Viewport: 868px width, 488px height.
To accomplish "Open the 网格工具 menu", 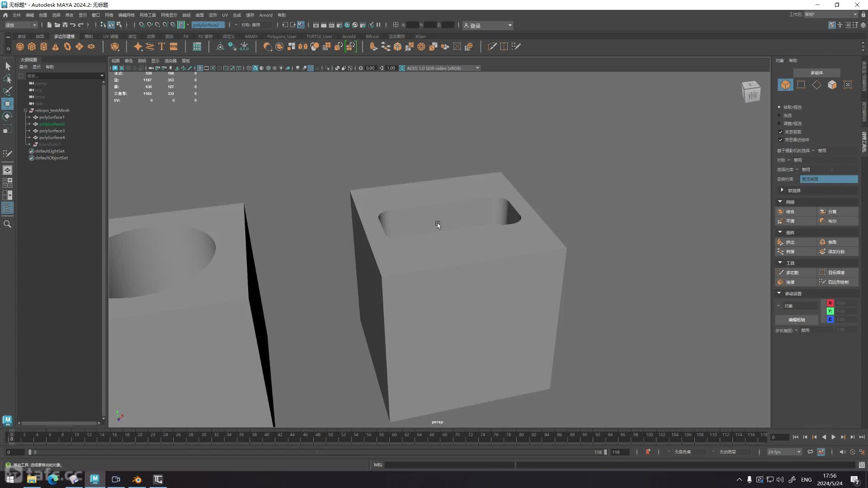I will pyautogui.click(x=147, y=15).
